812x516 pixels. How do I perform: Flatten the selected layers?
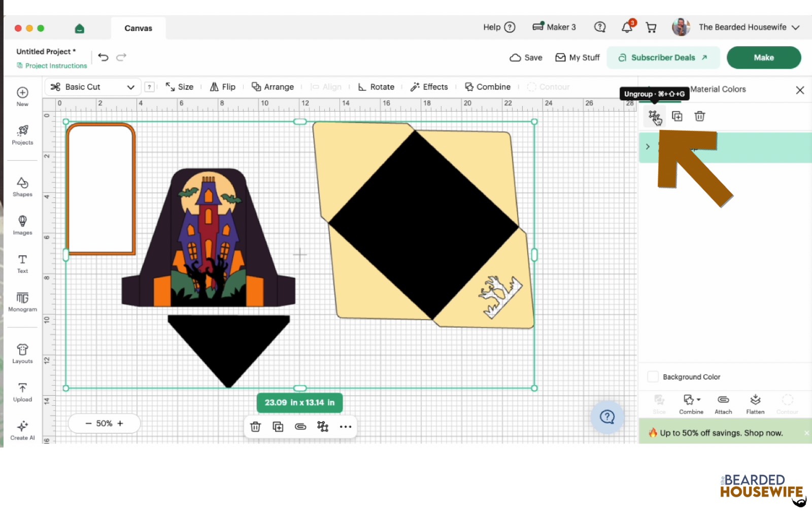(x=755, y=404)
